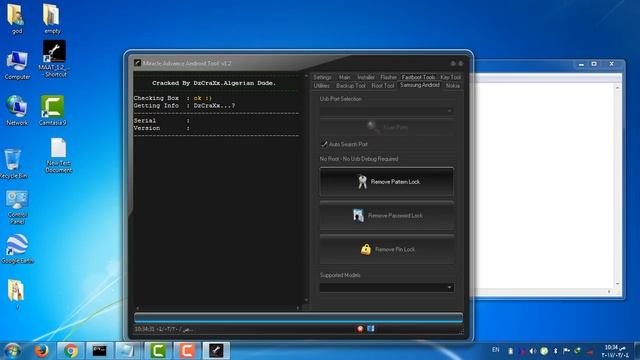The image size is (640, 360).
Task: Switch to the Nokia tab
Action: [453, 86]
